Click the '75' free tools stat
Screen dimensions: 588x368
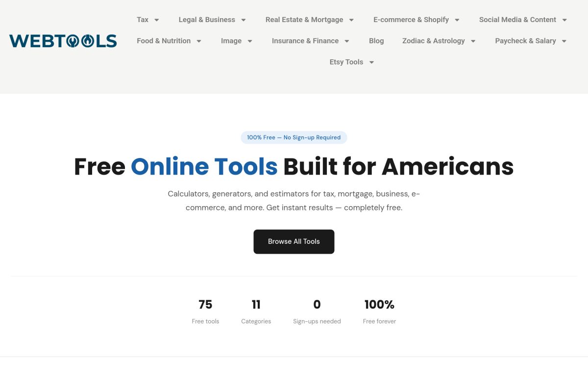205,305
